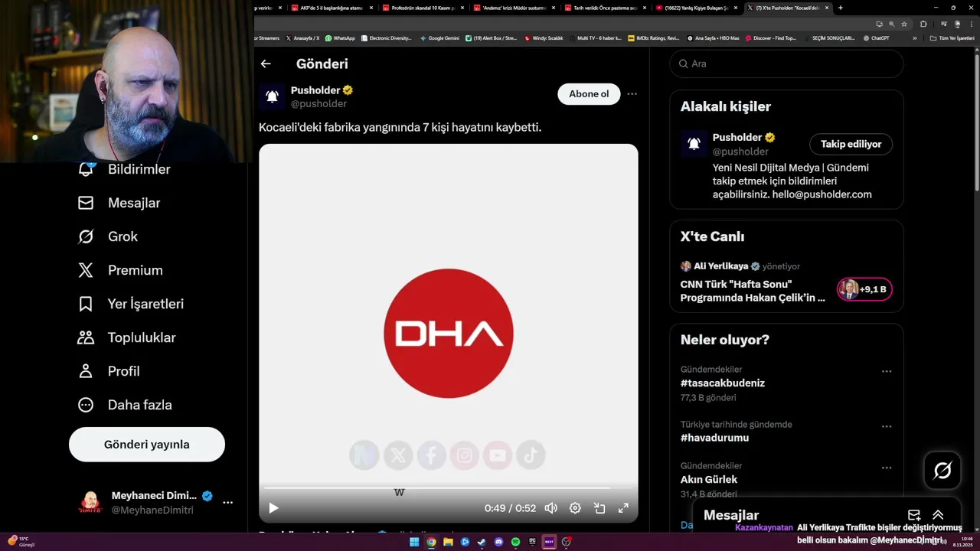Switch to the AKP'de 5 il başkanlığına tab
The width and height of the screenshot is (980, 551).
coord(332,8)
